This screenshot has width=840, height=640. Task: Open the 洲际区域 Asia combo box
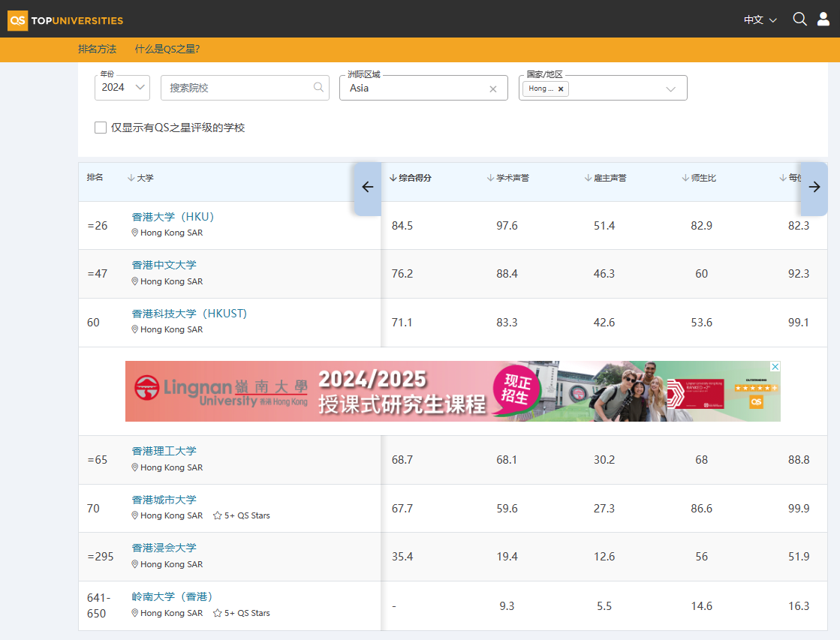(423, 88)
